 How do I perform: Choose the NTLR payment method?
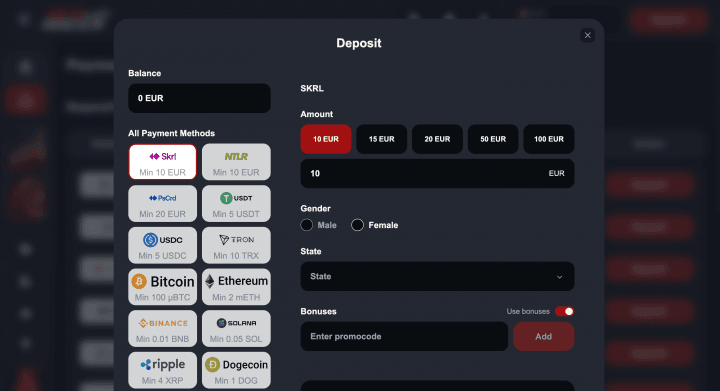[236, 162]
